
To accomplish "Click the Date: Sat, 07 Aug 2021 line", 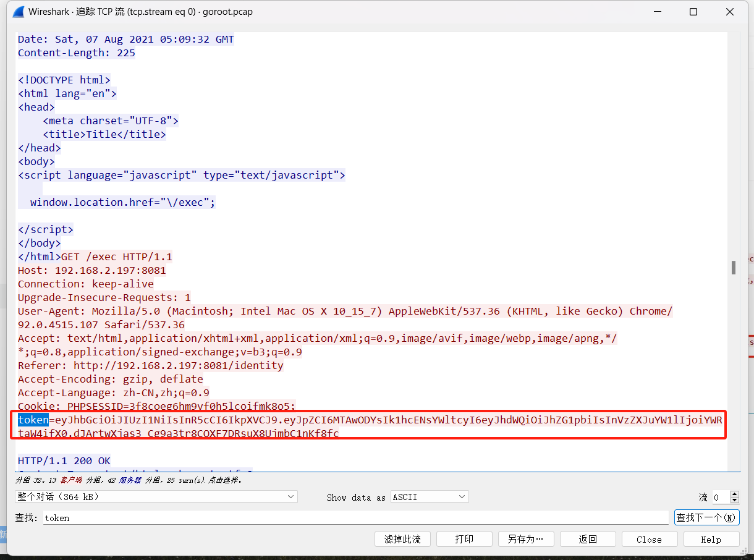I will (126, 39).
